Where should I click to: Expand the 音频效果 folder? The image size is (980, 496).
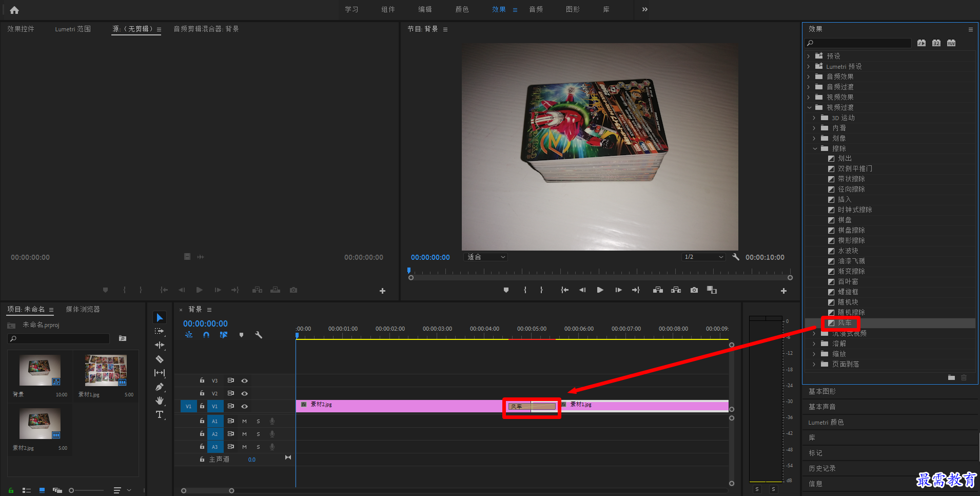coord(809,77)
